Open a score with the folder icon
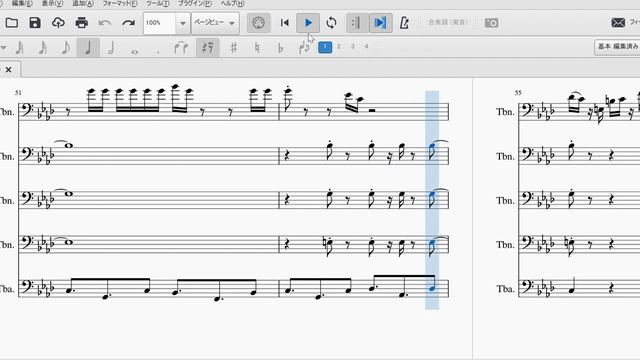This screenshot has width=640, height=360. tap(11, 23)
